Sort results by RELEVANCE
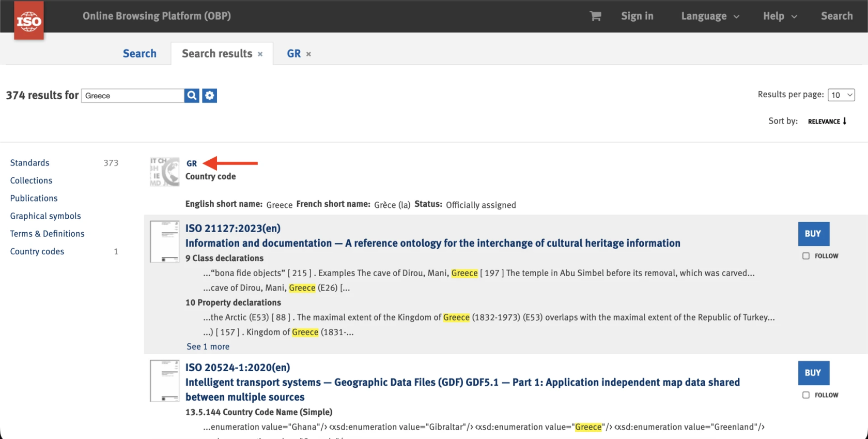 (824, 122)
